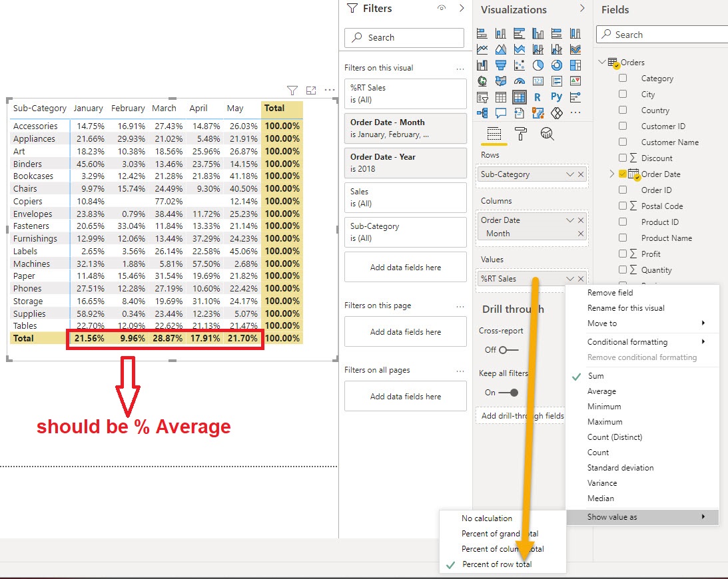Select the Treemap visualization
Image resolution: width=728 pixels, height=579 pixels.
pyautogui.click(x=575, y=65)
